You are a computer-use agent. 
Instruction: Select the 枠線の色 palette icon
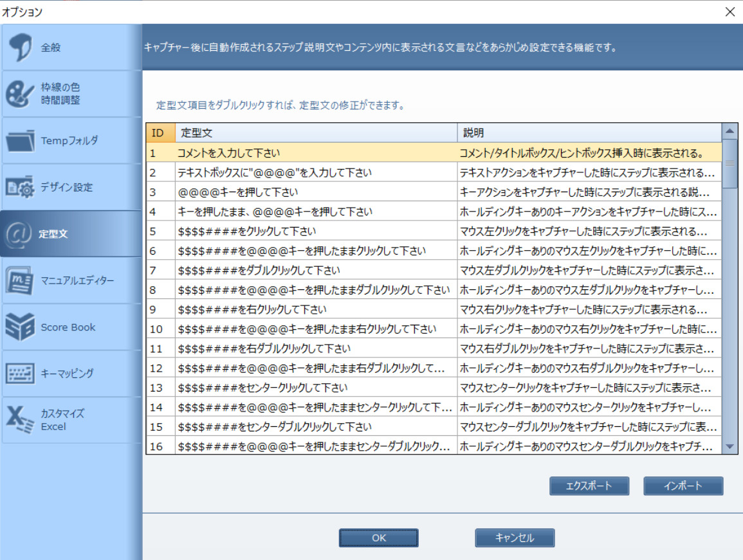[21, 94]
